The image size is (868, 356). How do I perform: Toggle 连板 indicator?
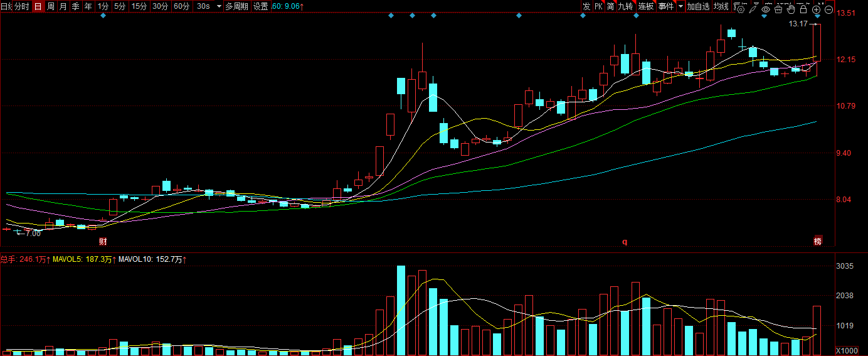click(x=646, y=6)
